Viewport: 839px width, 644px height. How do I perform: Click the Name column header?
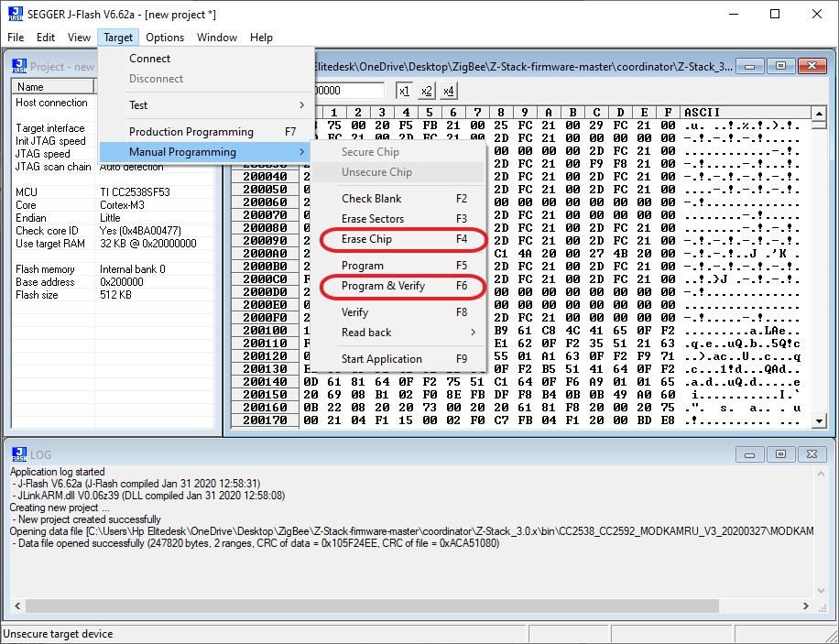tap(53, 87)
